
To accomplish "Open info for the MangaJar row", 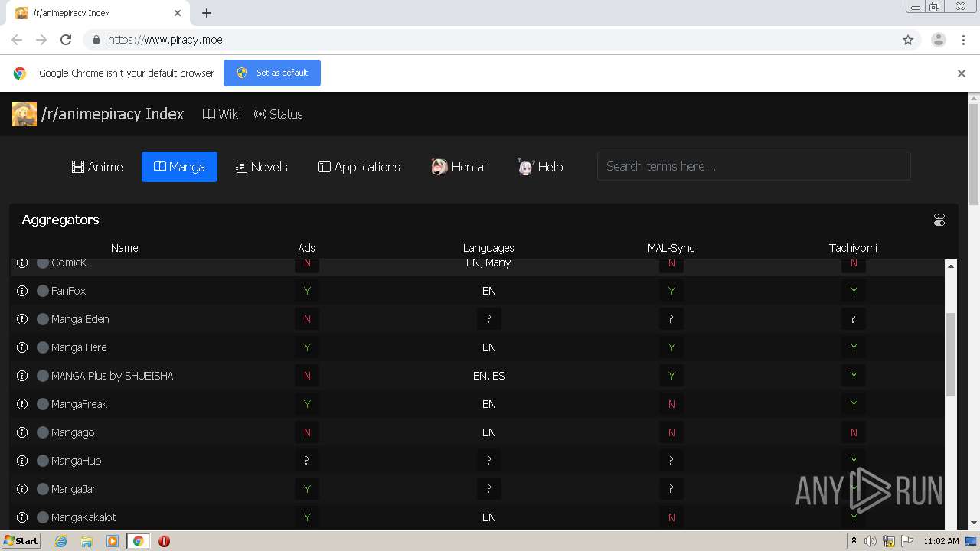I will click(x=22, y=489).
